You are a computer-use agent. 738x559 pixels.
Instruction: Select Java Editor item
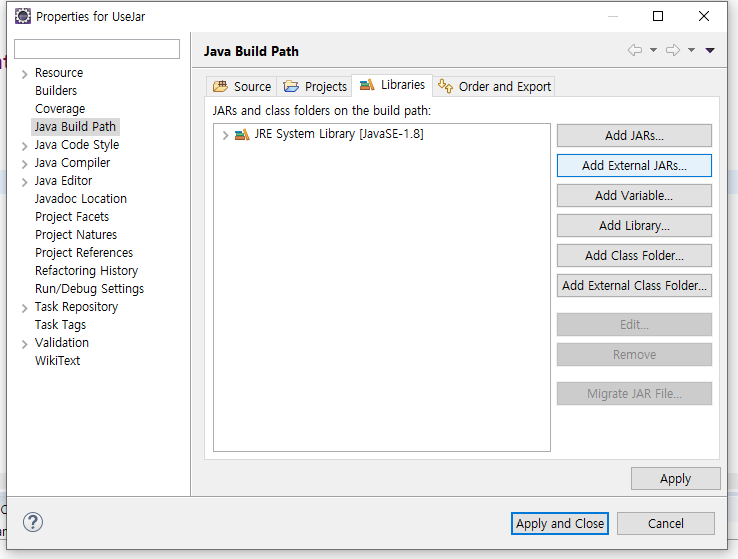pyautogui.click(x=63, y=181)
